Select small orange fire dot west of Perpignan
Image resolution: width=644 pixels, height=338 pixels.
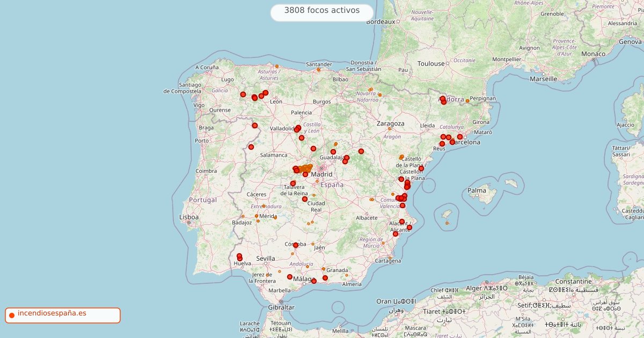click(467, 101)
